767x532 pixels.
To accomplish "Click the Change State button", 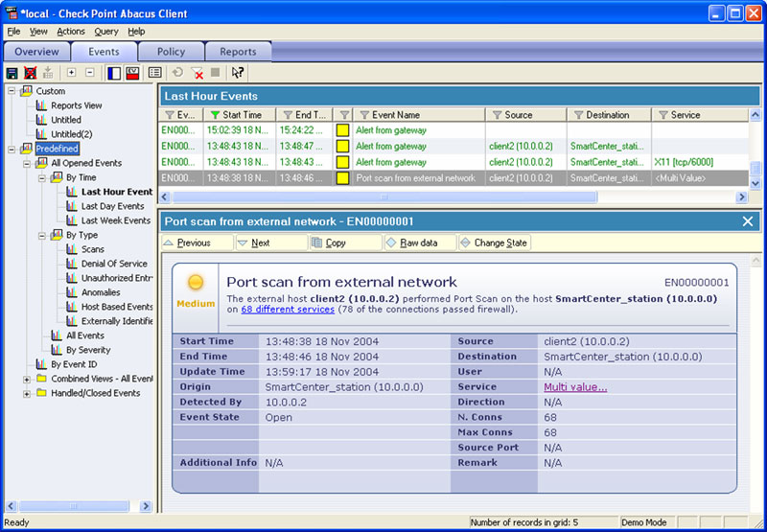I will point(495,243).
